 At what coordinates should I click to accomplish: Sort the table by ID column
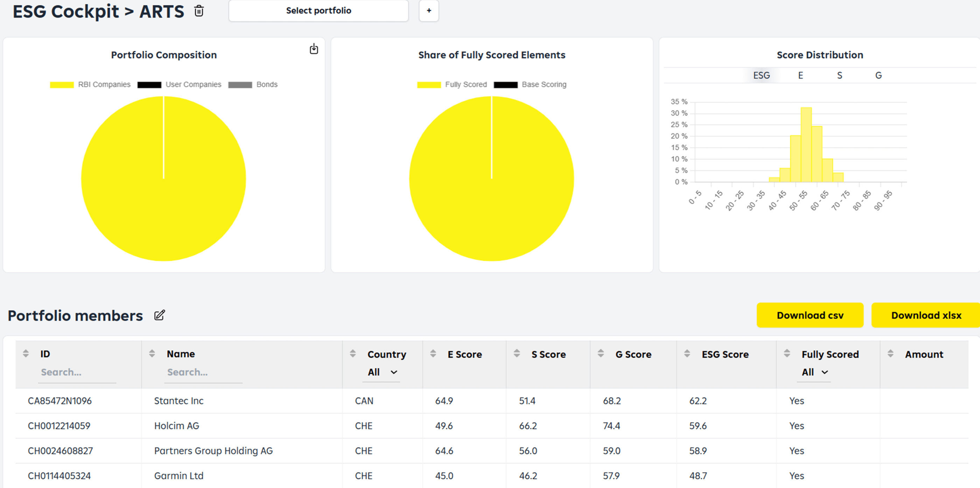26,353
